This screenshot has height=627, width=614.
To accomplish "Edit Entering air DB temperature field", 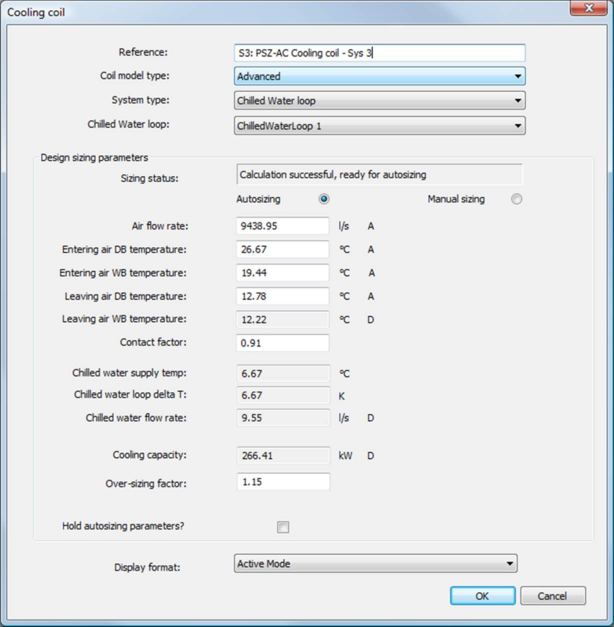I will click(283, 250).
